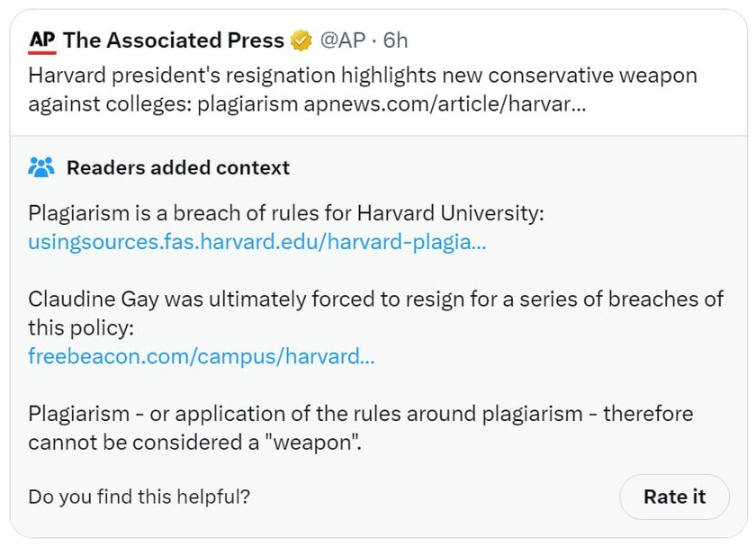
Task: Click the Do you find this helpful text
Action: [139, 497]
